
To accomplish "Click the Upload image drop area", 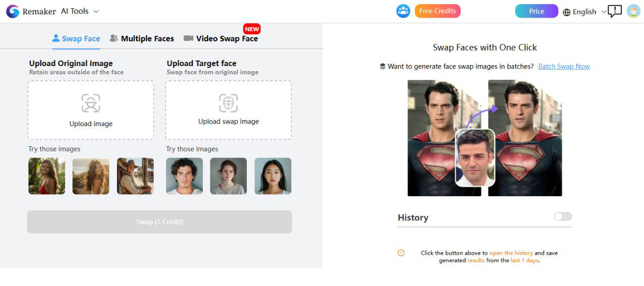I will [x=91, y=110].
